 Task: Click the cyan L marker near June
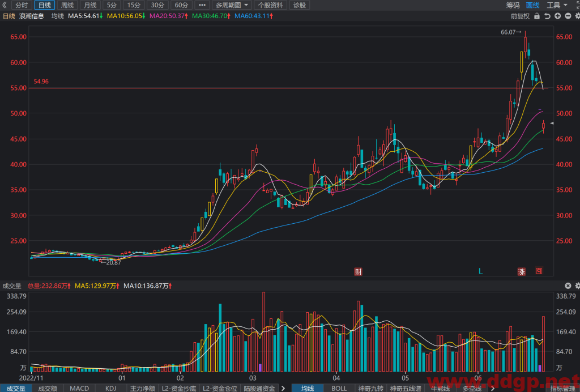[480, 271]
